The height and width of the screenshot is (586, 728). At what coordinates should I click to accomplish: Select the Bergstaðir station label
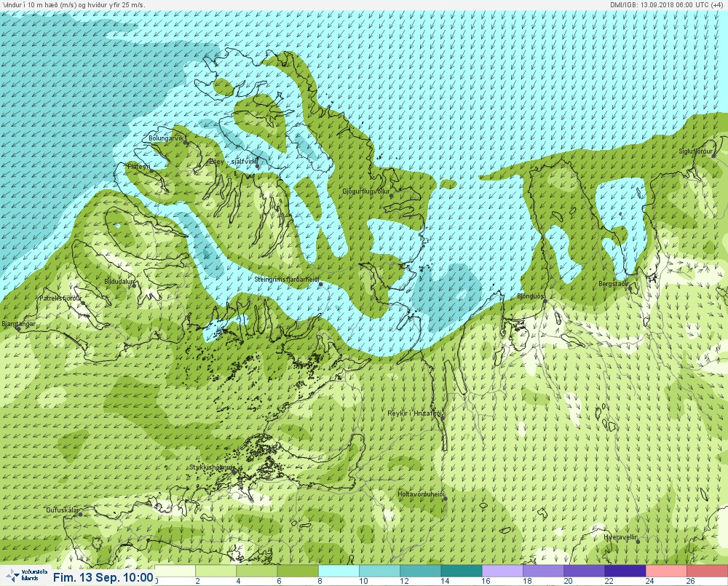click(613, 283)
